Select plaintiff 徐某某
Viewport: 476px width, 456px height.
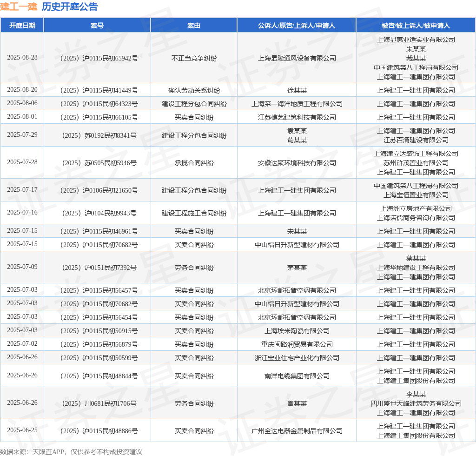(297, 90)
